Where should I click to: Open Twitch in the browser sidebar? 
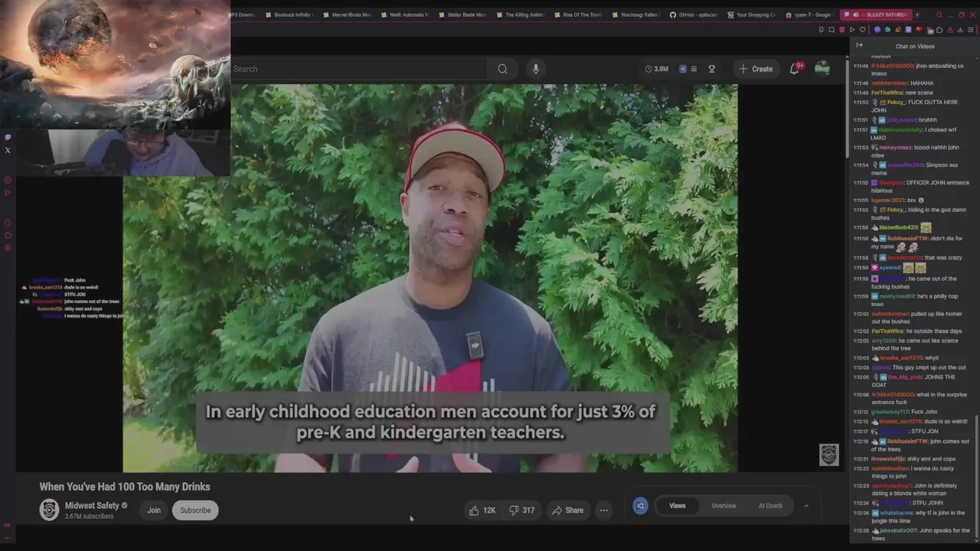[x=8, y=137]
